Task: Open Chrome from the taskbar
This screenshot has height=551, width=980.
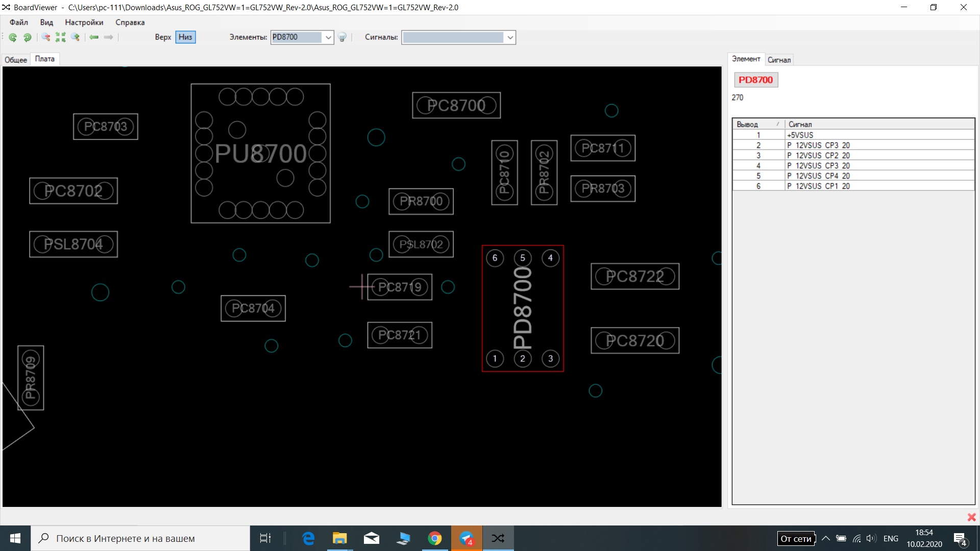Action: [434, 538]
